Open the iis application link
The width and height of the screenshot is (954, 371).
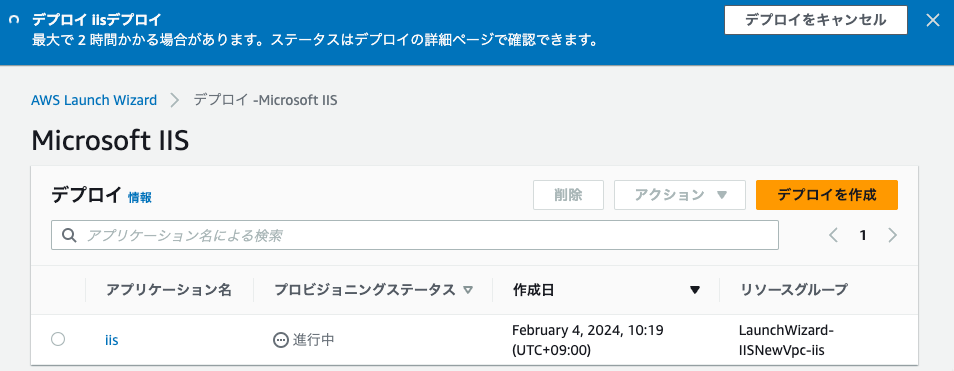click(x=111, y=340)
